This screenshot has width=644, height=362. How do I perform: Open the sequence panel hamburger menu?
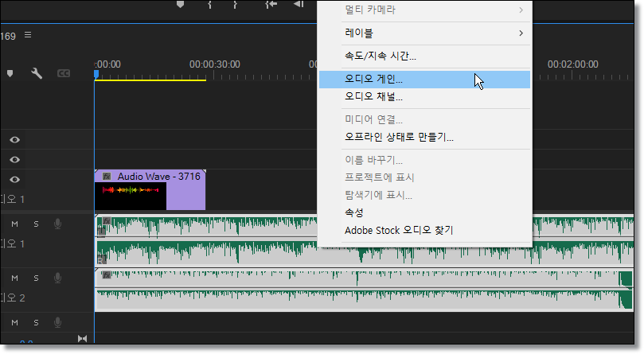(x=28, y=35)
